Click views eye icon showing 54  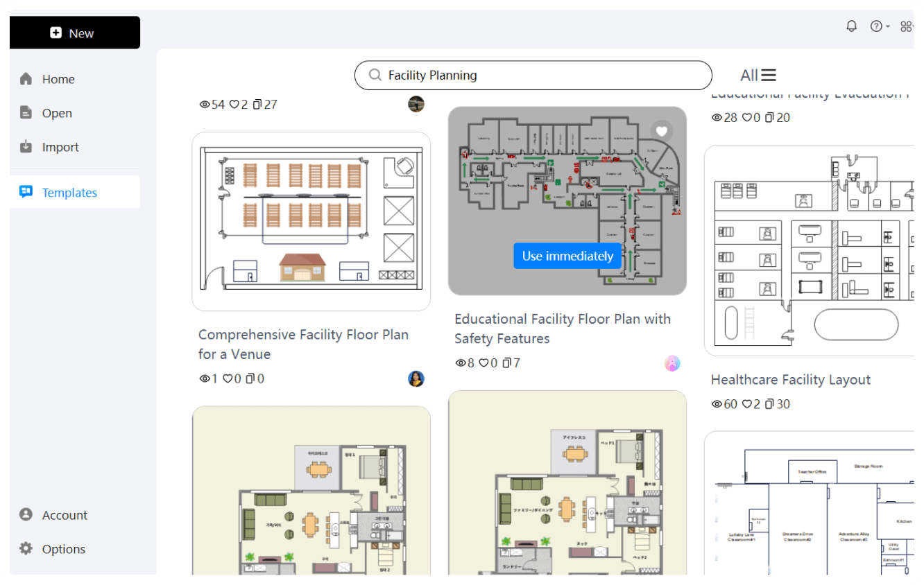[205, 105]
